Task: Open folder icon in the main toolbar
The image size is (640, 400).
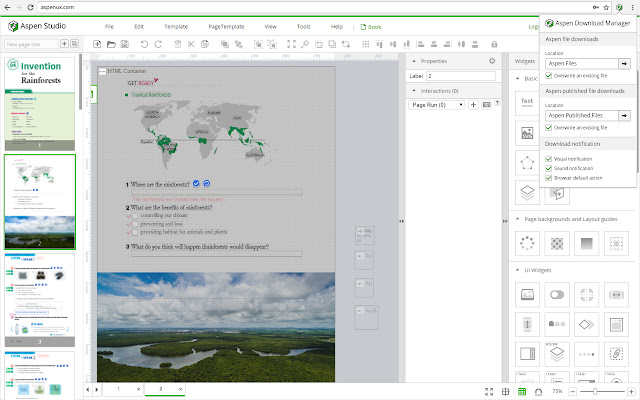Action: [x=111, y=44]
